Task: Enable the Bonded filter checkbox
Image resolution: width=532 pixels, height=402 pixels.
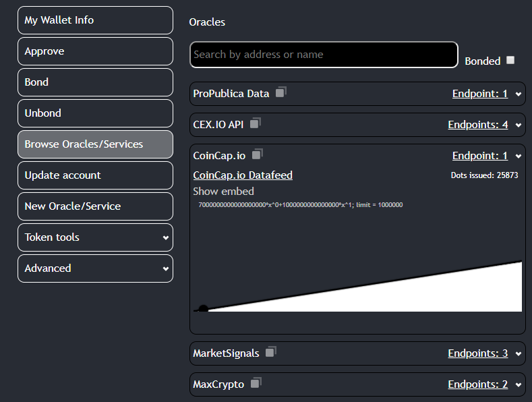Action: (510, 60)
